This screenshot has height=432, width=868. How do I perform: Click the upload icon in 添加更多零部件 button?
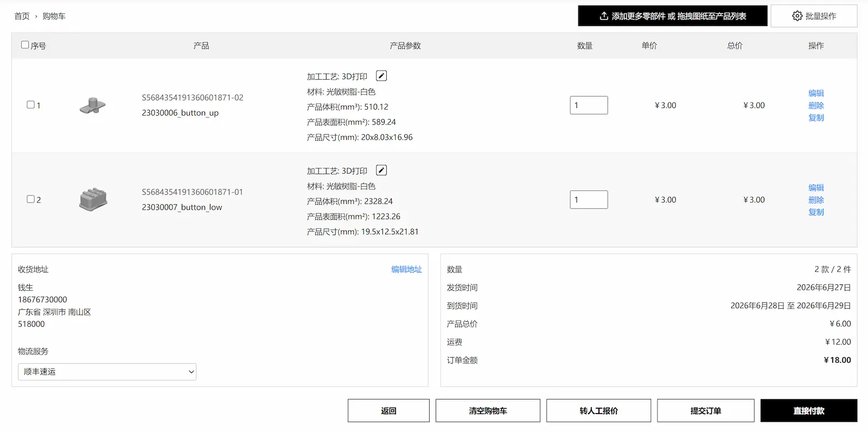click(604, 16)
